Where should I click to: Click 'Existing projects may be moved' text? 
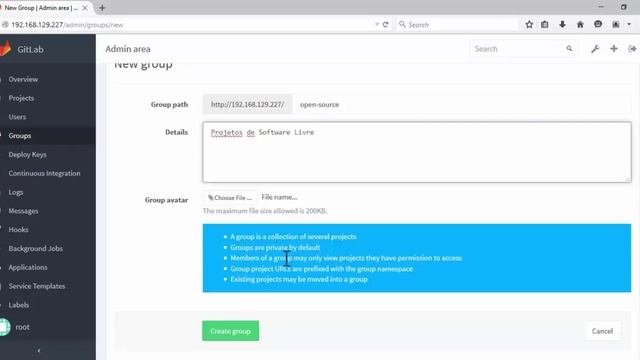299,279
